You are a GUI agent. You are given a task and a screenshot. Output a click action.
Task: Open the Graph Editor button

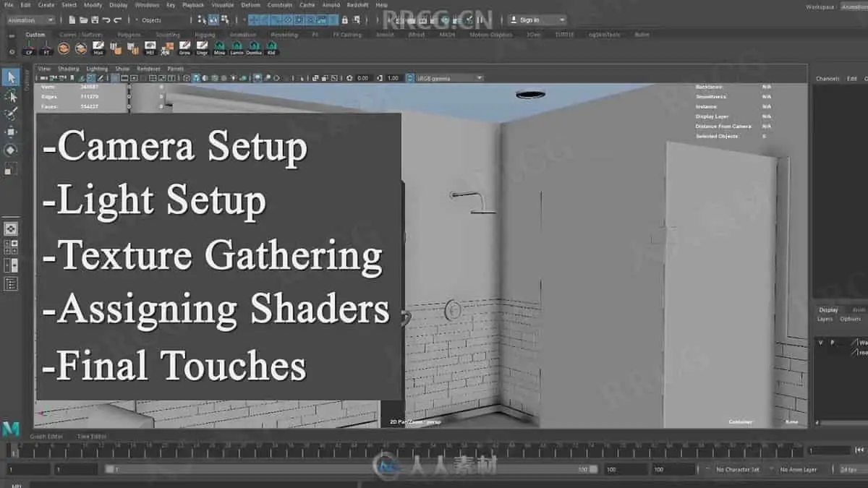[46, 436]
